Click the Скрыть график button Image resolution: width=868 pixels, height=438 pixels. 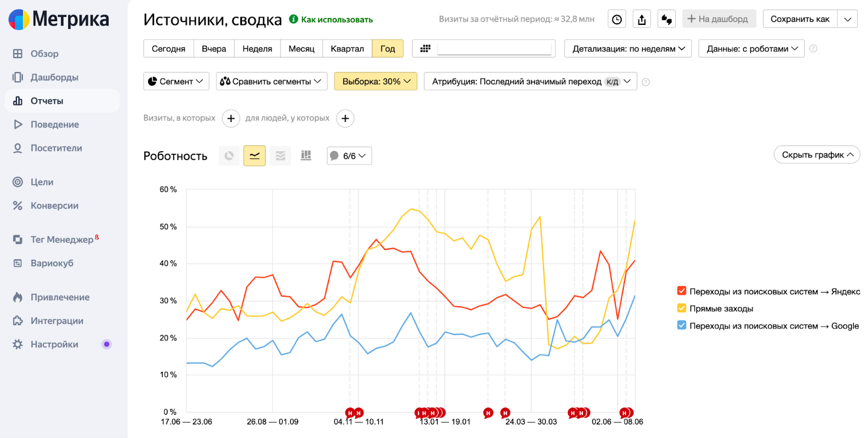click(816, 155)
